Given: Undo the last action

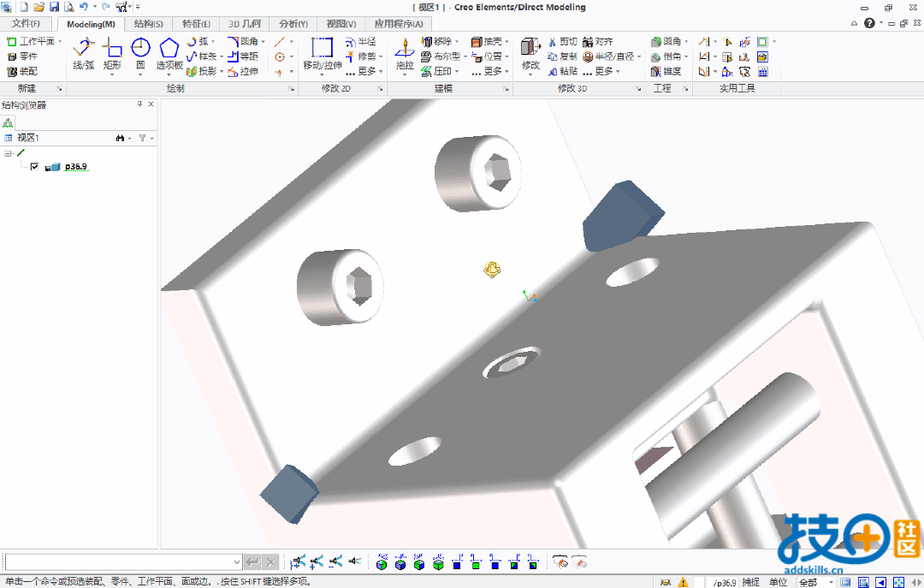Looking at the screenshot, I should [x=83, y=7].
